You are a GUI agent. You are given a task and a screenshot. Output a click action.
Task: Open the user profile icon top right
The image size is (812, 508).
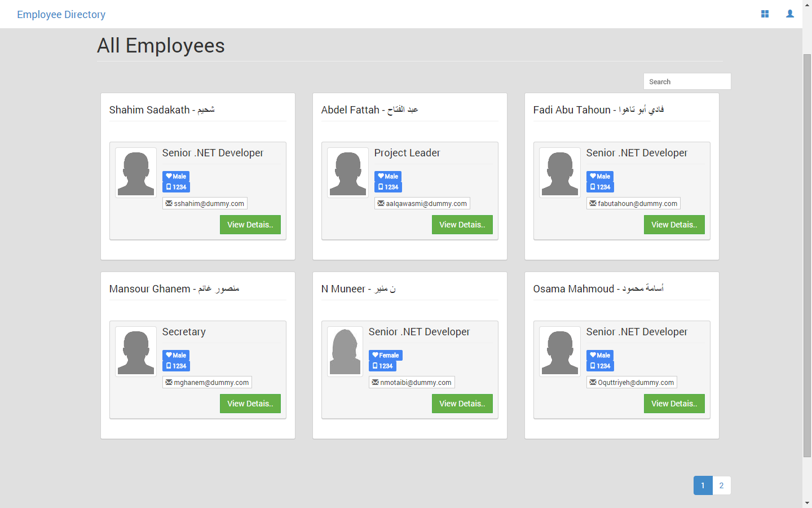click(x=789, y=14)
